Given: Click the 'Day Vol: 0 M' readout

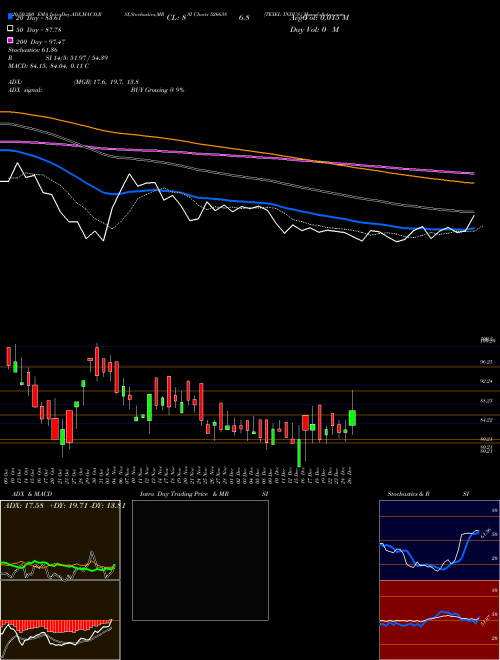Looking at the screenshot, I should [x=314, y=30].
